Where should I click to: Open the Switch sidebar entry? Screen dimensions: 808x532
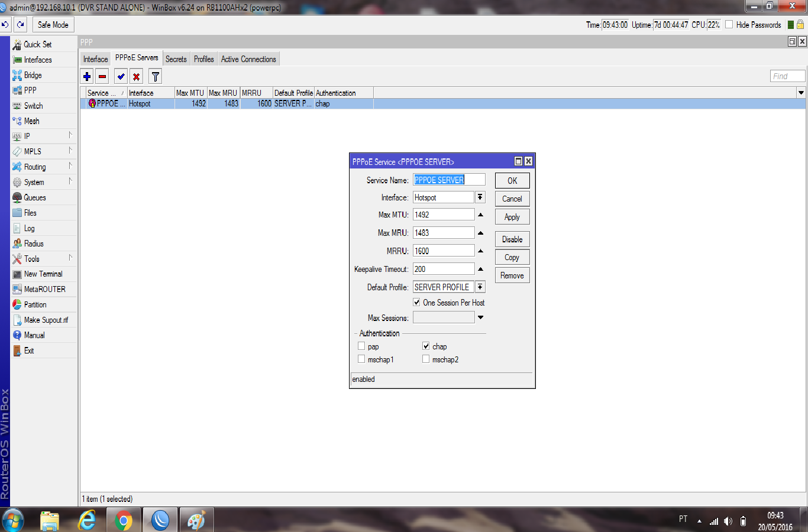point(34,106)
